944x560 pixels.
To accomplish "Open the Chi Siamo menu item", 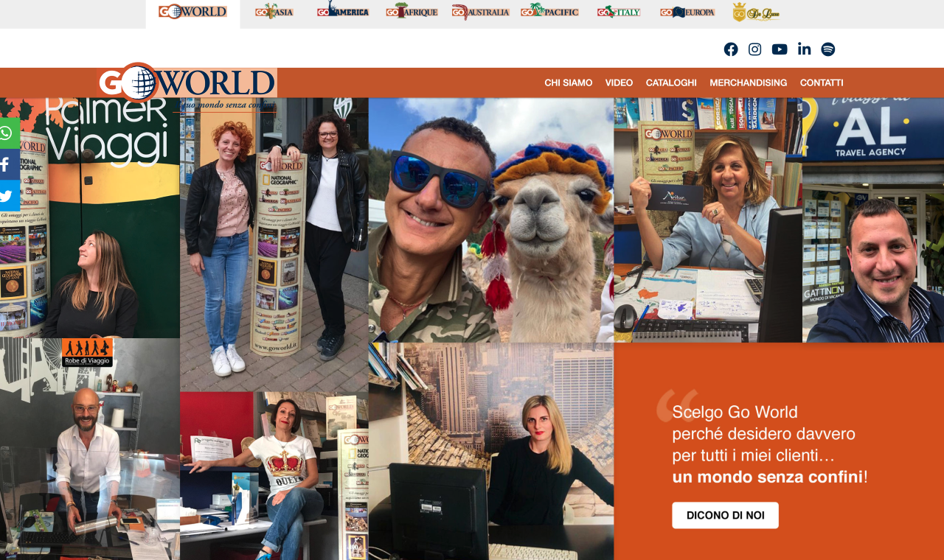I will click(568, 83).
